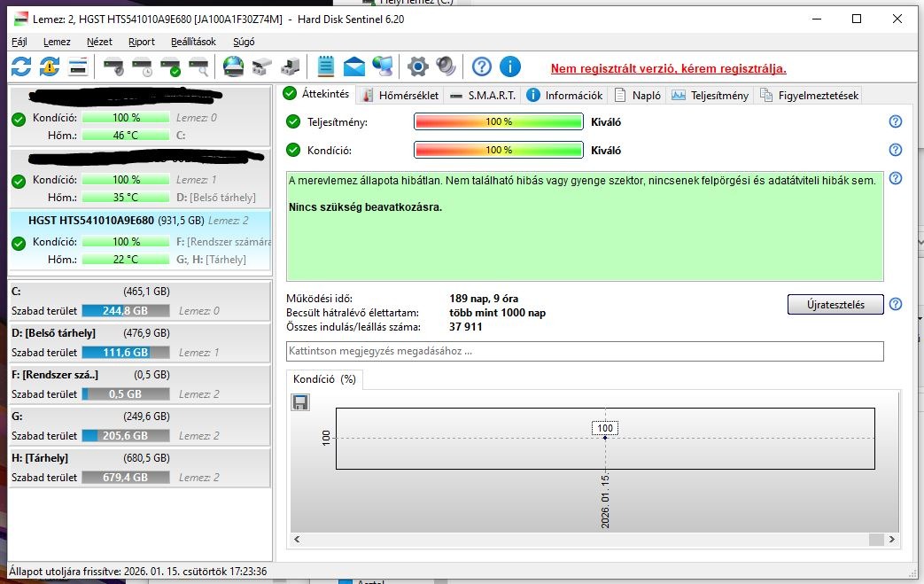Click the Kattintson megjegyzés megadásához comment field
The image size is (924, 584).
coord(585,351)
